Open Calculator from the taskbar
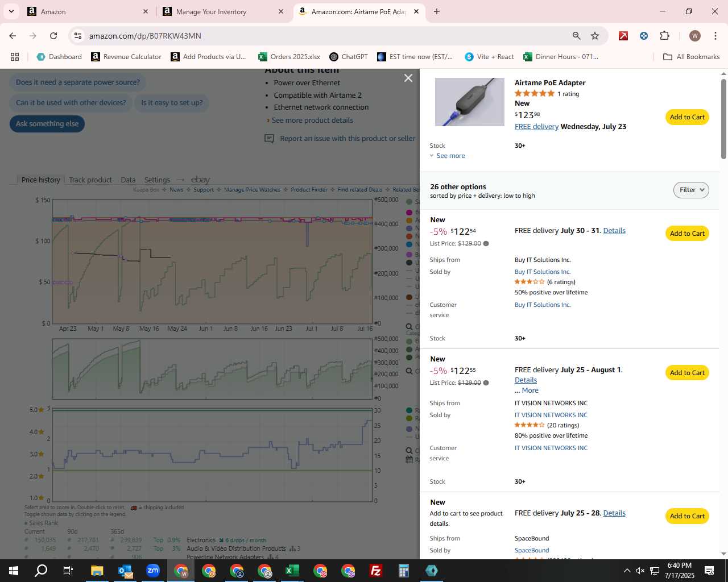The height and width of the screenshot is (582, 728). click(404, 571)
